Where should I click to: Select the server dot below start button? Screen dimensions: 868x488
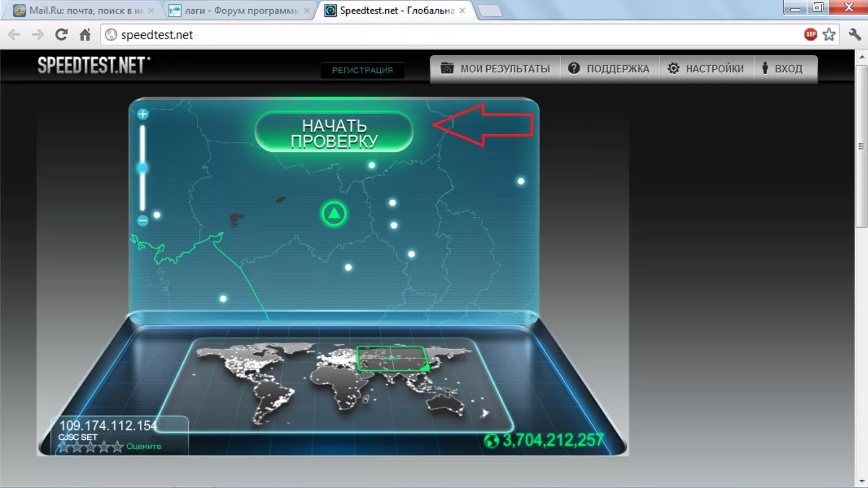372,165
